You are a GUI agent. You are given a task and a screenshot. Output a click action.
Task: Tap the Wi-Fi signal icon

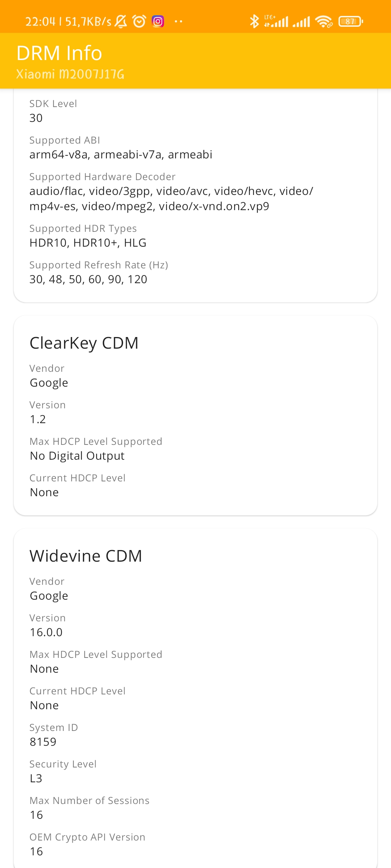tap(324, 22)
